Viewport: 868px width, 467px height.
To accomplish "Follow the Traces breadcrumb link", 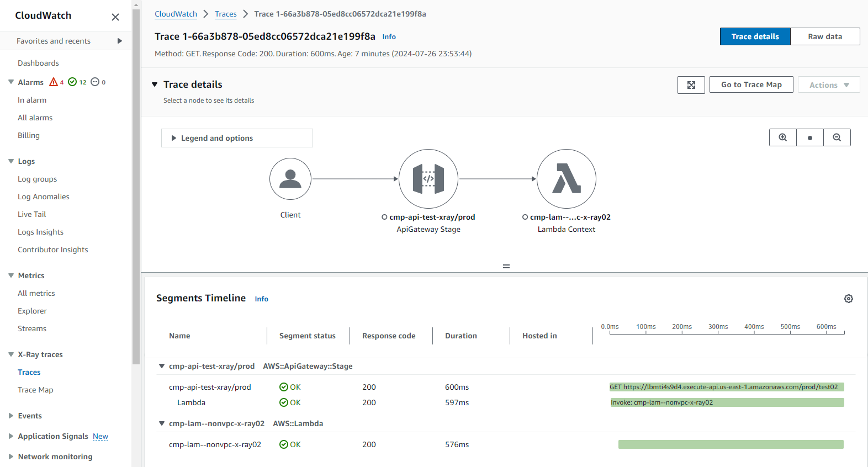I will [x=225, y=14].
